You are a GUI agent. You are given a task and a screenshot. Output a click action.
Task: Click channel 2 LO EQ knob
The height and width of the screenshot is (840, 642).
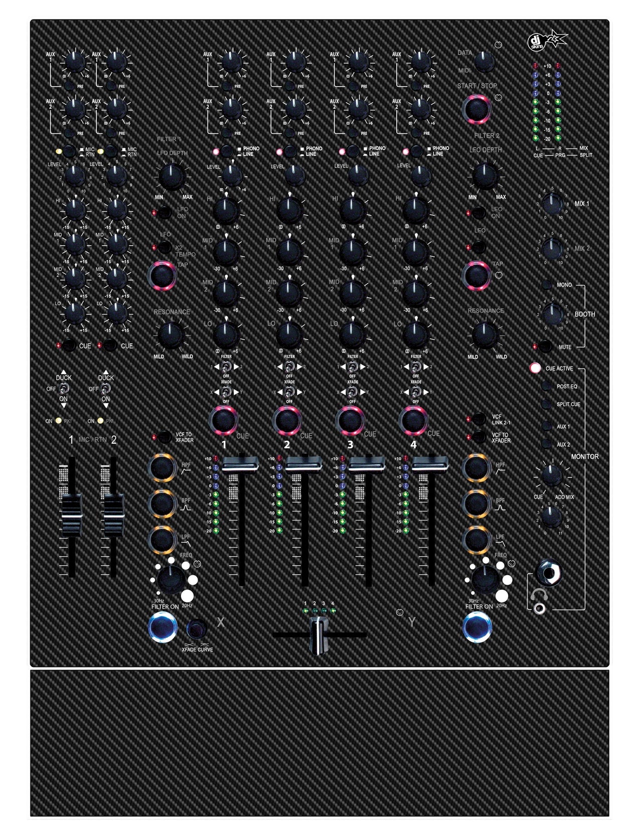(x=289, y=334)
